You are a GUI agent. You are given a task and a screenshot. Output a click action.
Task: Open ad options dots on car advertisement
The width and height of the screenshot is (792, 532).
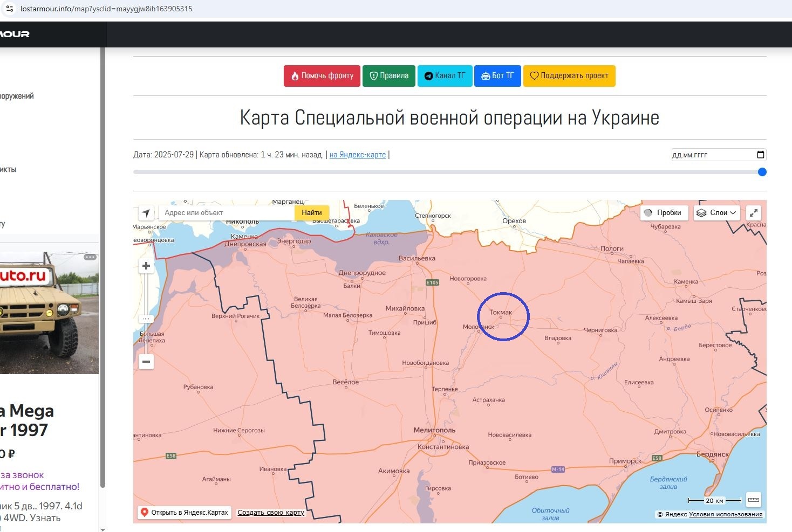coord(90,257)
